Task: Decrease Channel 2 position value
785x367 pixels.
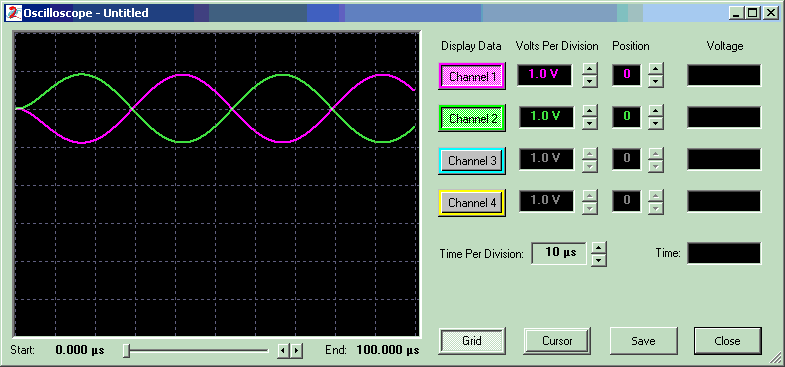Action: coord(656,123)
